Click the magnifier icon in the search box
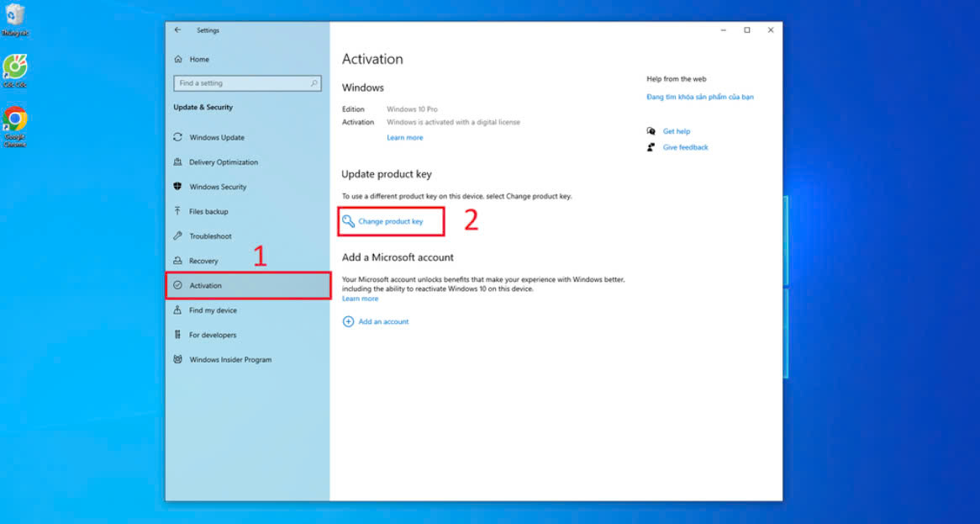980x524 pixels. pos(313,83)
